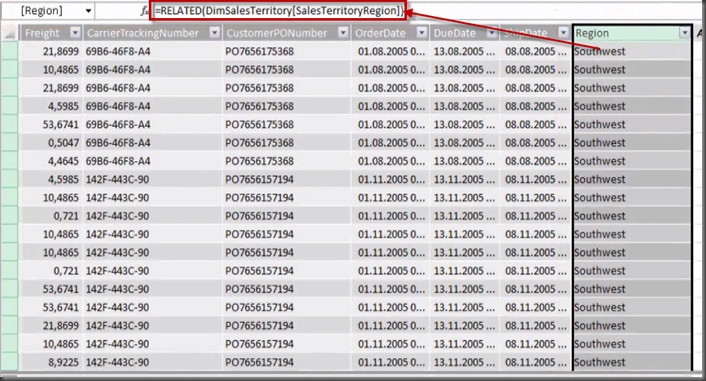Select Region cell in the 0,5047 row
This screenshot has height=381, width=706.
pyautogui.click(x=632, y=143)
